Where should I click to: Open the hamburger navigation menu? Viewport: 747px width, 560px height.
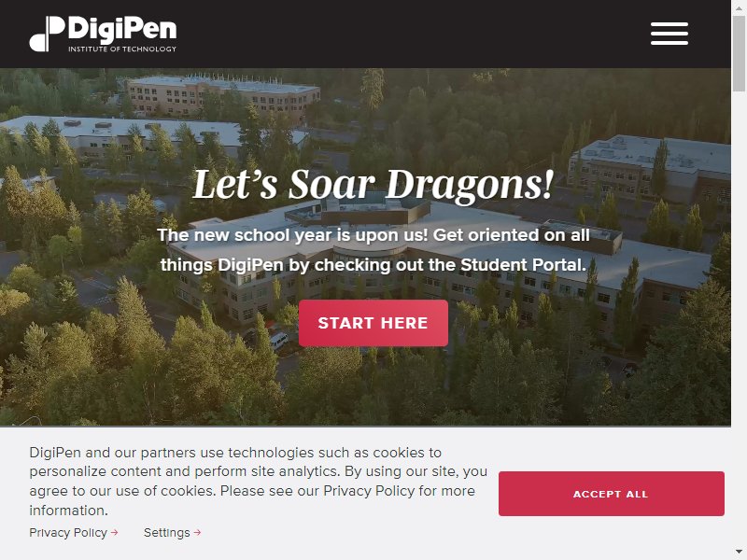(x=669, y=34)
